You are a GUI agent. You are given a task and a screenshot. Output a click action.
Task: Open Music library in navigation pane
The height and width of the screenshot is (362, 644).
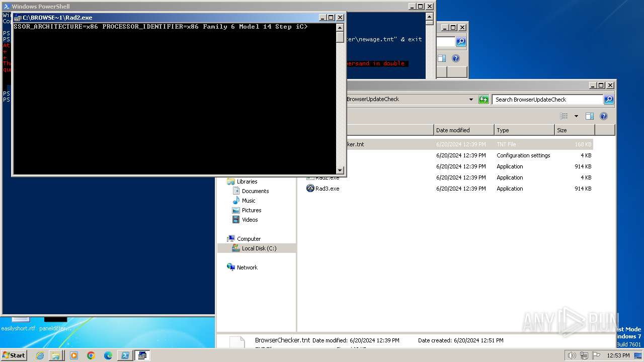[x=249, y=201]
